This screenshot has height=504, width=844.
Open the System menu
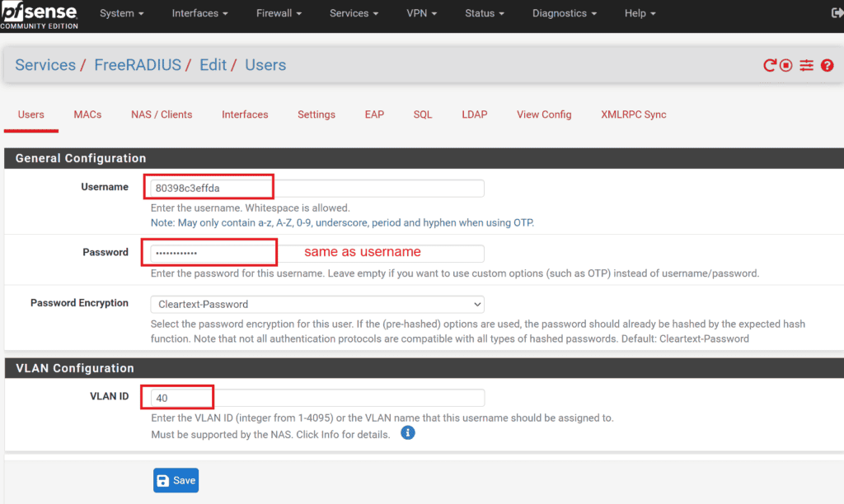pos(122,13)
